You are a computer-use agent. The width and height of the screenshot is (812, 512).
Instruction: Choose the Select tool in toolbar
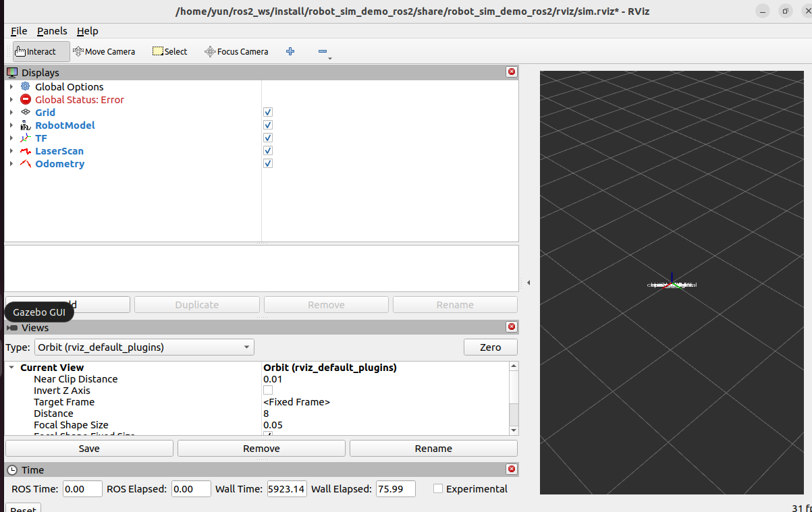pos(170,51)
